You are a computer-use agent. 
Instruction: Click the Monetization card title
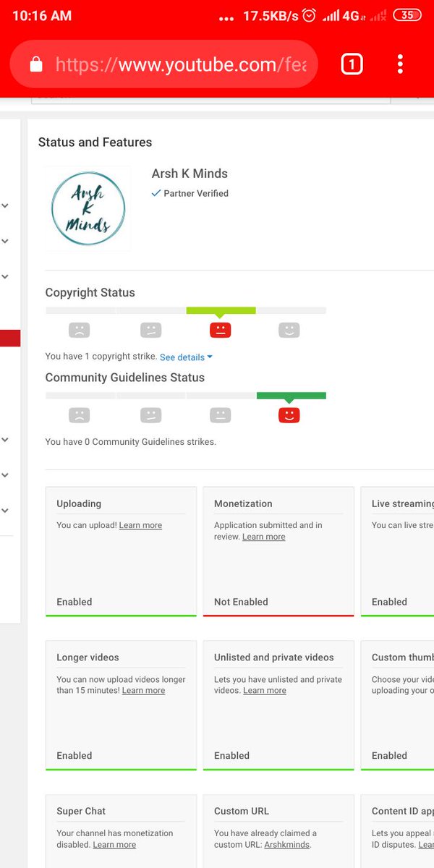point(243,503)
